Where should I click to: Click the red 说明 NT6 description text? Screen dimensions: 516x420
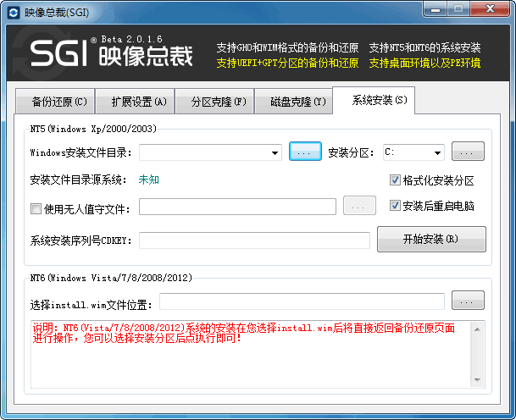(x=243, y=333)
